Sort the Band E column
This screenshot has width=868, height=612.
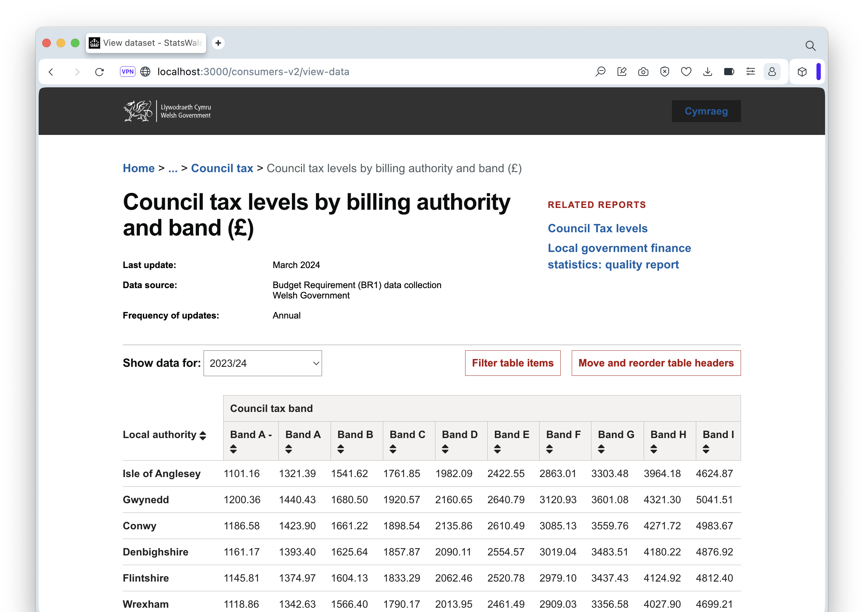(x=497, y=449)
